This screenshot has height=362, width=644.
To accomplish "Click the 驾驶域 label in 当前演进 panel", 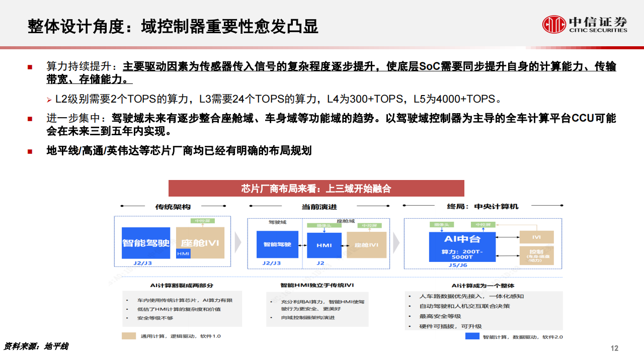I will tap(277, 222).
